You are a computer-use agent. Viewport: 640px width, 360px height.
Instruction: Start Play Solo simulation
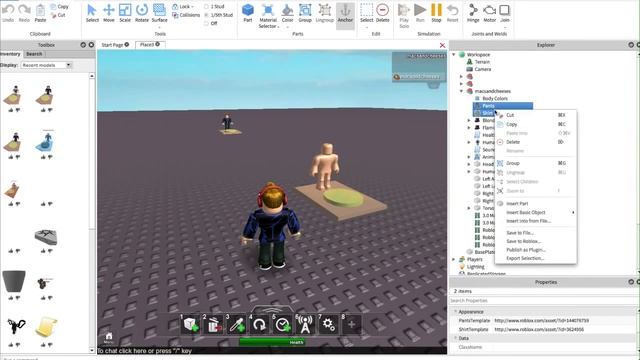pyautogui.click(x=404, y=16)
